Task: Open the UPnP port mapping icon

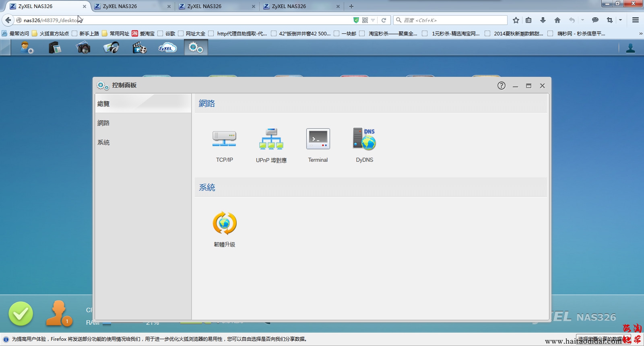Action: pos(271,139)
